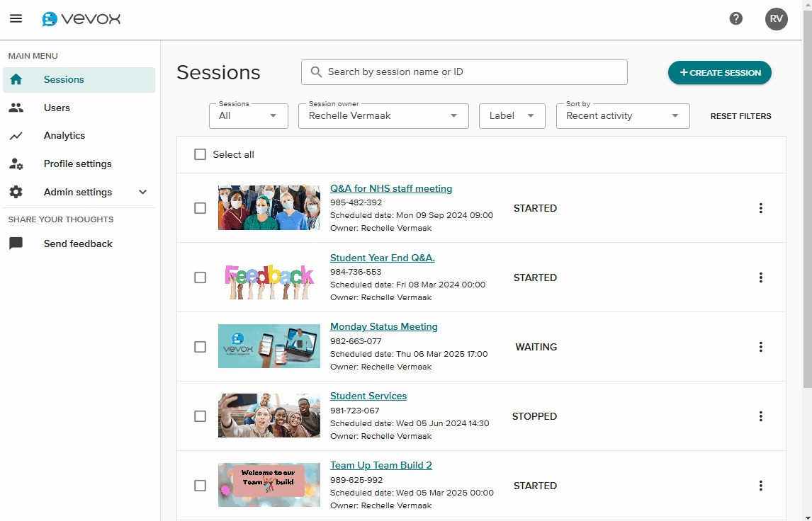The width and height of the screenshot is (812, 521).
Task: Check the Student Year End Q&A checkbox
Action: pyautogui.click(x=201, y=277)
